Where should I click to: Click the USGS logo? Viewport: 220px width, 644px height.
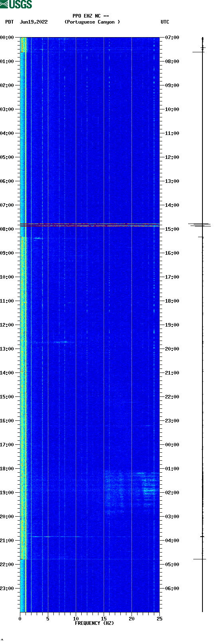pos(16,4)
